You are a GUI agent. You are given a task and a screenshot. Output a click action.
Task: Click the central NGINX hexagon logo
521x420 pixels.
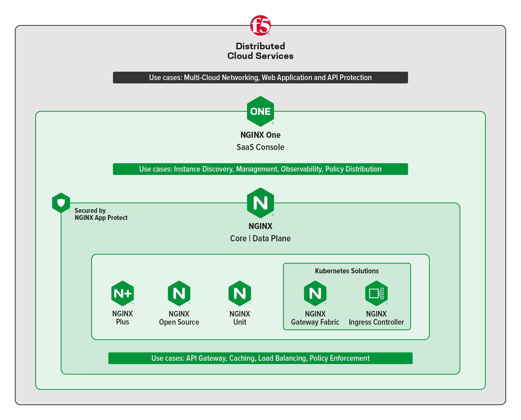coord(260,203)
